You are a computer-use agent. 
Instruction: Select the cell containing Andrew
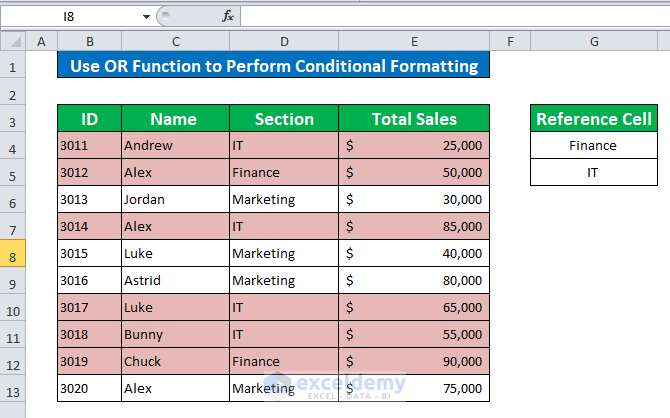175,146
